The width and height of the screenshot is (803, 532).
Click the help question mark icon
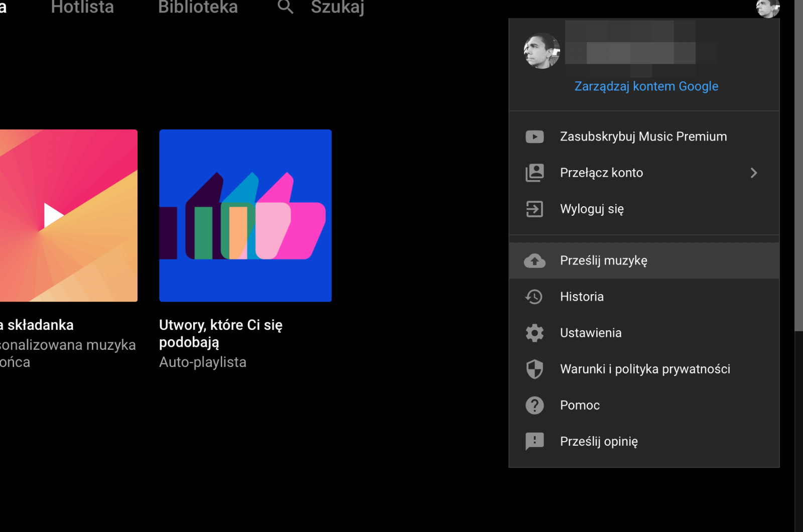coord(534,405)
